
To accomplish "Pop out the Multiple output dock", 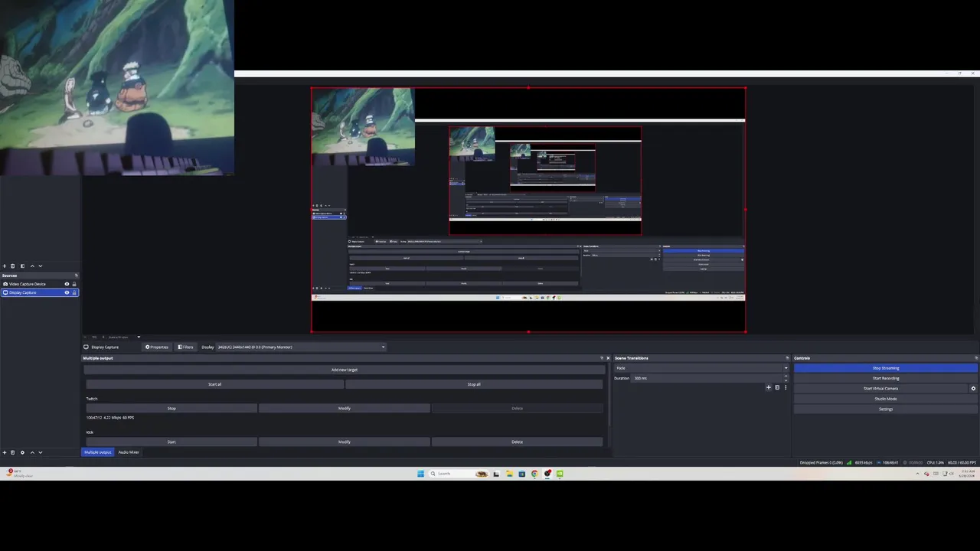I will (x=602, y=358).
